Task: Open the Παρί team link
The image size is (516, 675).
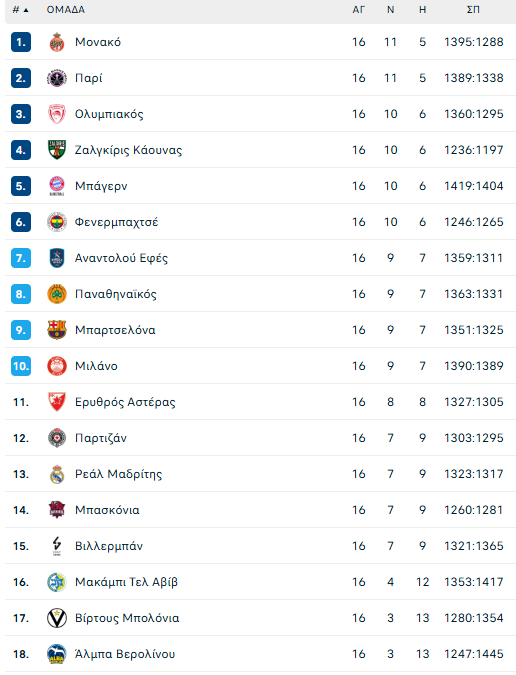Action: click(x=89, y=78)
